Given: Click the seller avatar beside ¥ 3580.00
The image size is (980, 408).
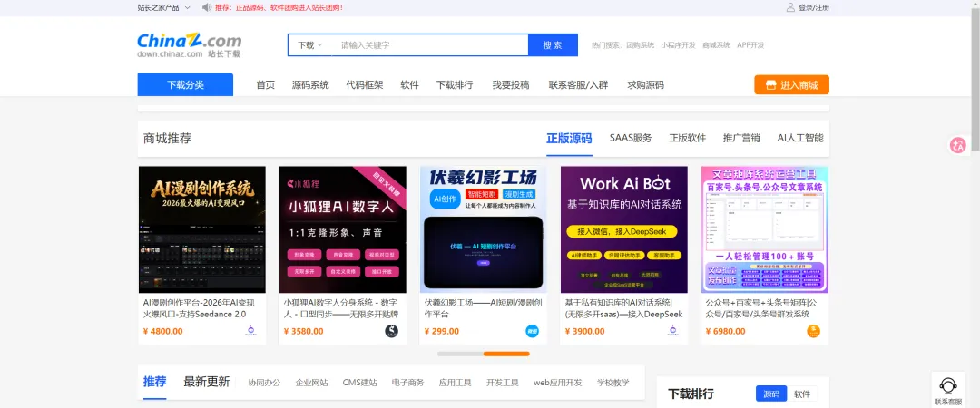Looking at the screenshot, I should tap(391, 331).
